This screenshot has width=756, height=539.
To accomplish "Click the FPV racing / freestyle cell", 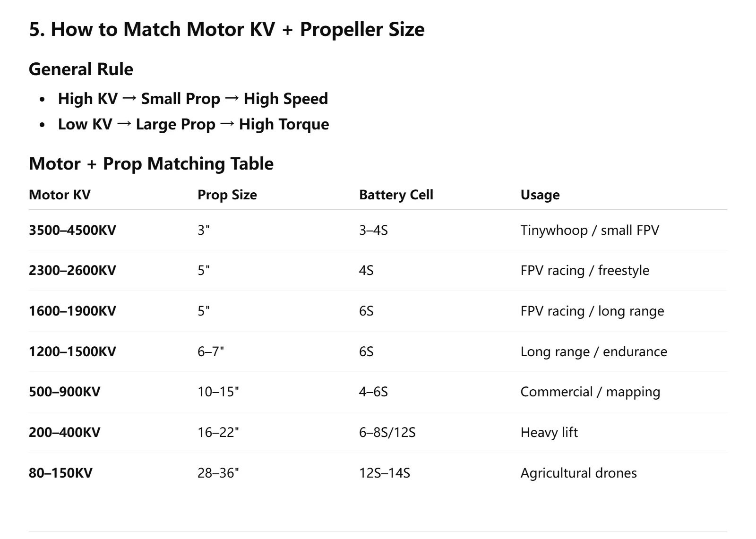I will pos(585,271).
